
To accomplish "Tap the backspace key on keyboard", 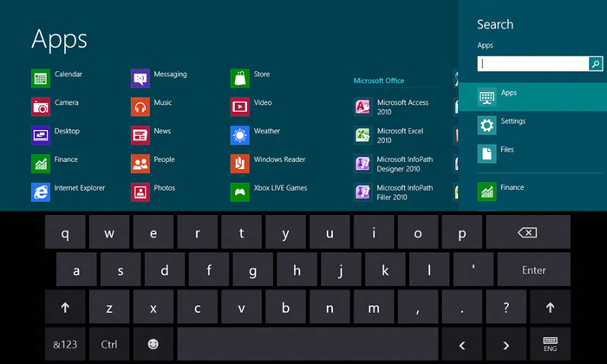I will [x=527, y=232].
